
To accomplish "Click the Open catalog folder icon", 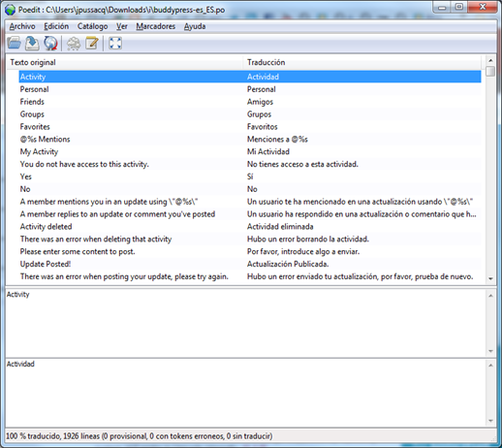I will click(14, 43).
